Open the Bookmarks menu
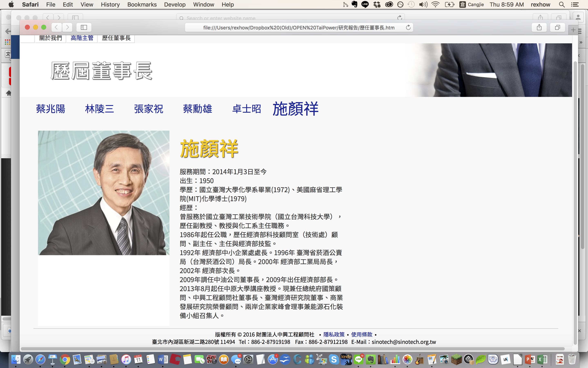The height and width of the screenshot is (368, 588). [x=142, y=4]
